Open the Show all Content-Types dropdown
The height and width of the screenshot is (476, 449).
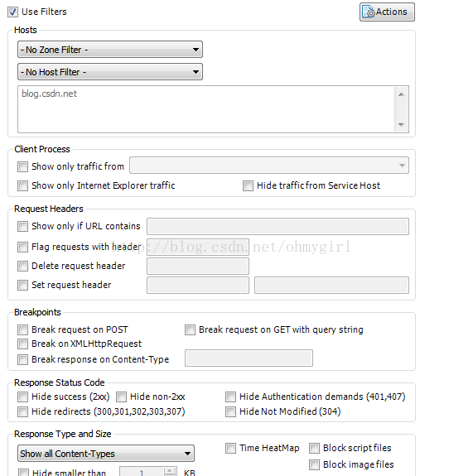[x=106, y=454]
